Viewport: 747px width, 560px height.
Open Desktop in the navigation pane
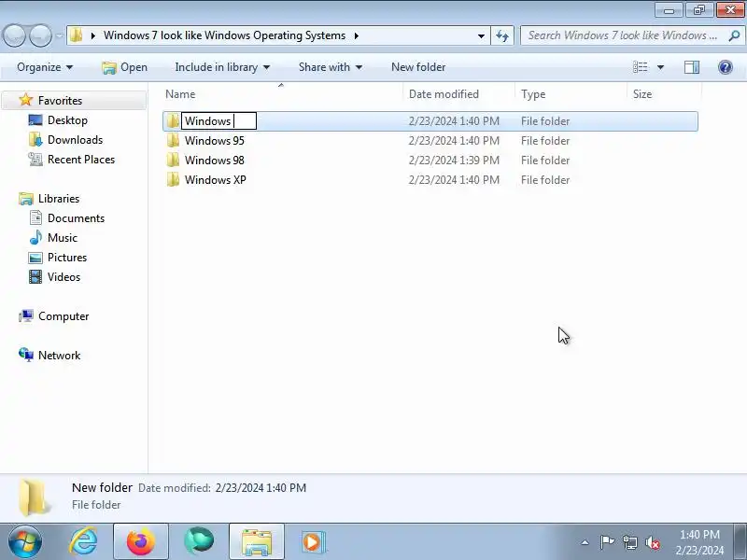pyautogui.click(x=67, y=120)
